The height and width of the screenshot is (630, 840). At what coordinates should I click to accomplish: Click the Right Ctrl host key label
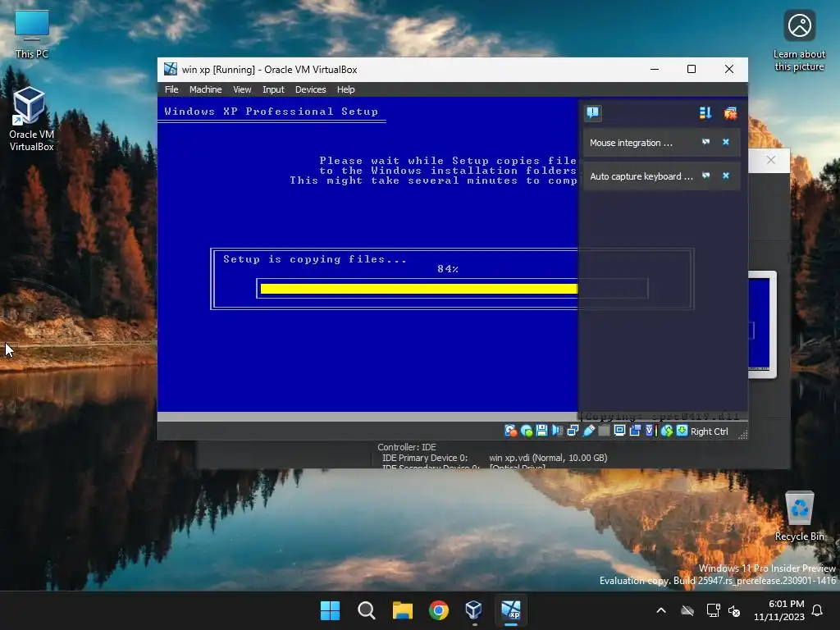click(710, 431)
